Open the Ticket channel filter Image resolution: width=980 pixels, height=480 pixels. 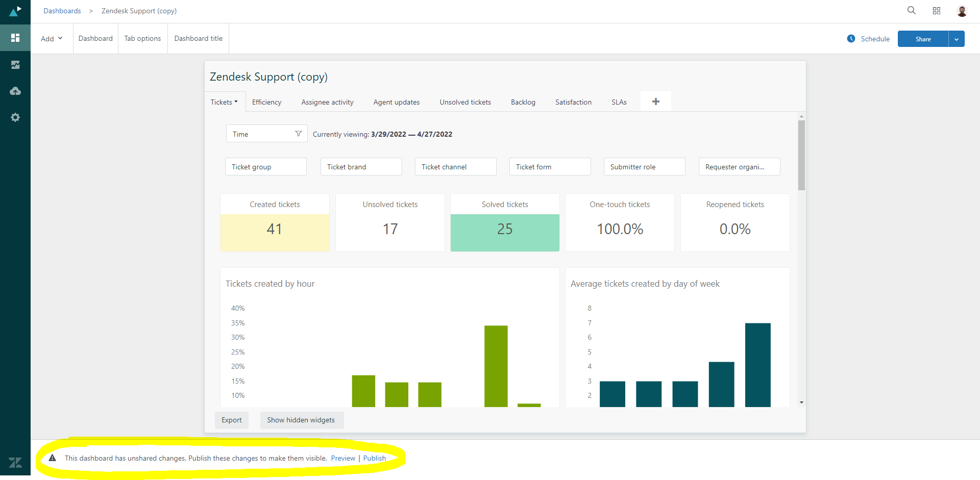tap(455, 167)
